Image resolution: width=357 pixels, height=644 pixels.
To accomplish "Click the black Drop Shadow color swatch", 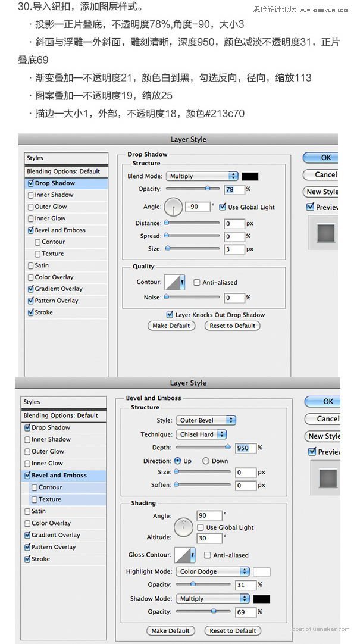I will pyautogui.click(x=250, y=176).
